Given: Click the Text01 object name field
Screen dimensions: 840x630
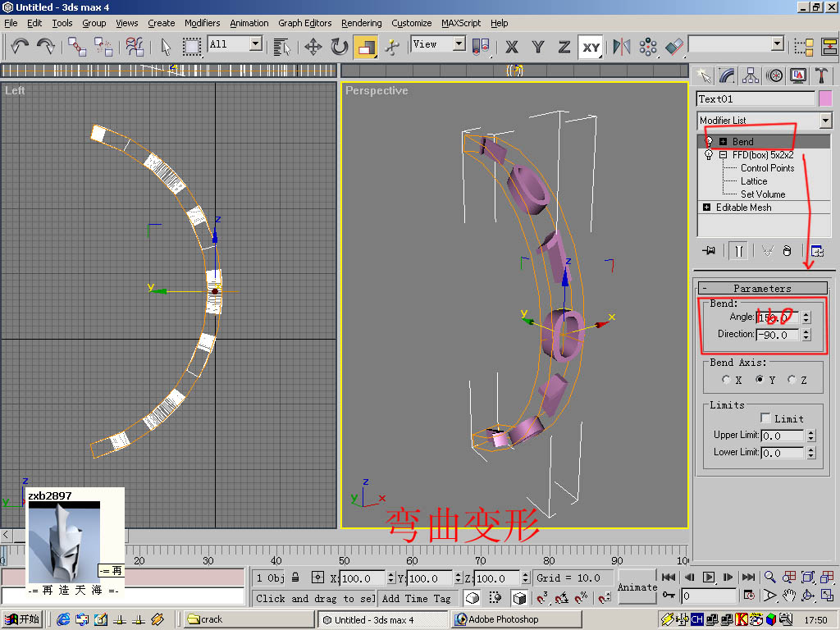Looking at the screenshot, I should pos(756,98).
